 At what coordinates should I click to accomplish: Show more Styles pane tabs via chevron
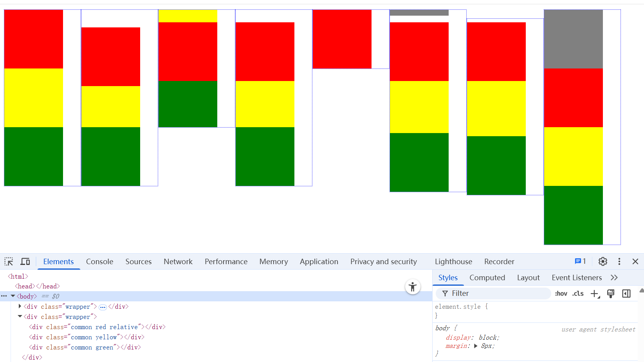pos(614,277)
